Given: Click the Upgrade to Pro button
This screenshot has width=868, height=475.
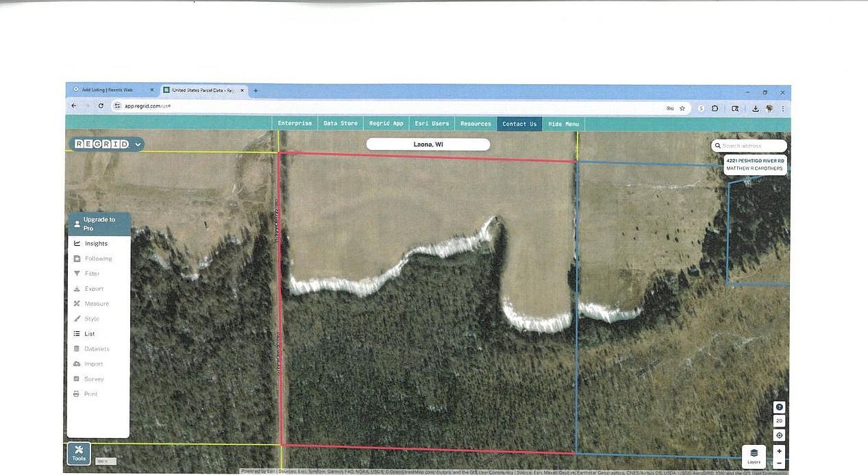Looking at the screenshot, I should [x=99, y=224].
